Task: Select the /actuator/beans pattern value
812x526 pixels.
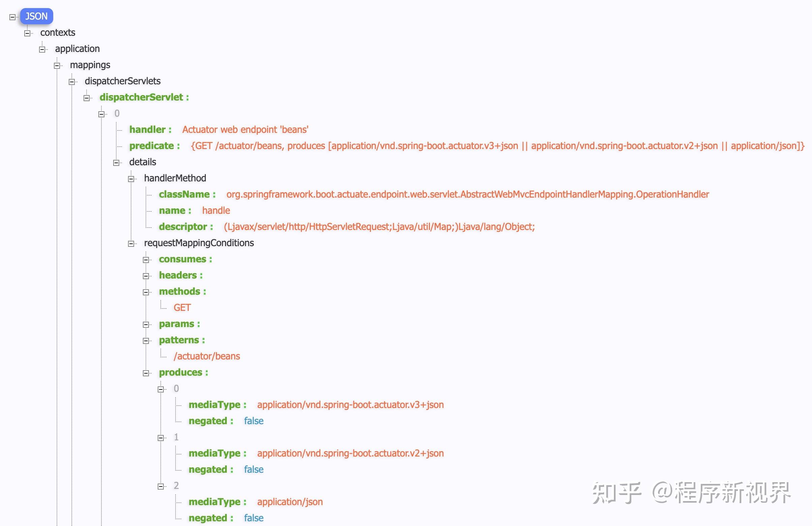Action: coord(207,356)
